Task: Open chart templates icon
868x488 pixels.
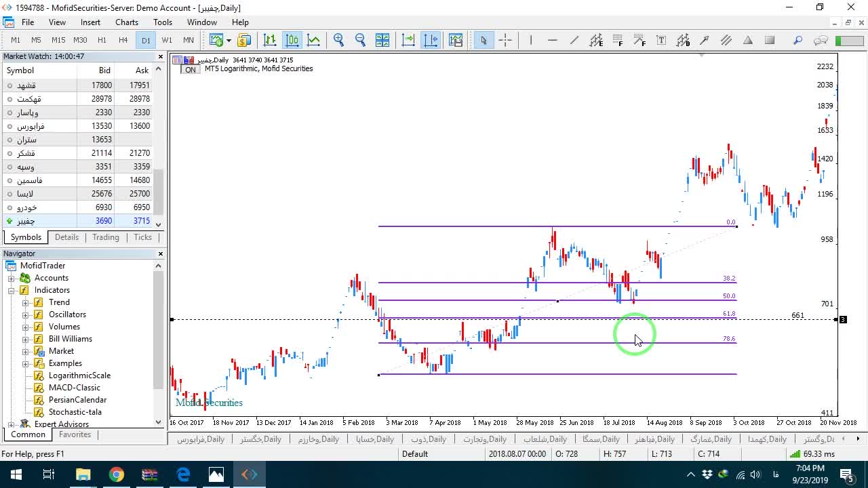Action: pyautogui.click(x=456, y=40)
